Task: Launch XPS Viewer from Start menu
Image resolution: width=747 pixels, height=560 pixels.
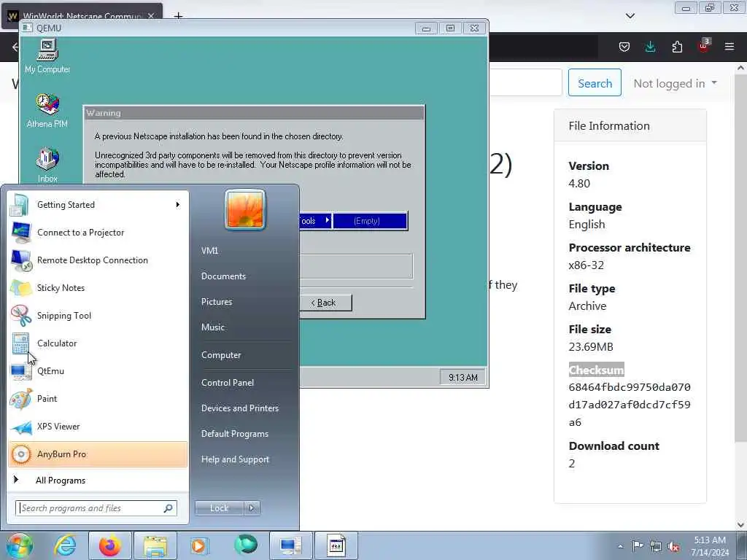Action: tap(98, 427)
